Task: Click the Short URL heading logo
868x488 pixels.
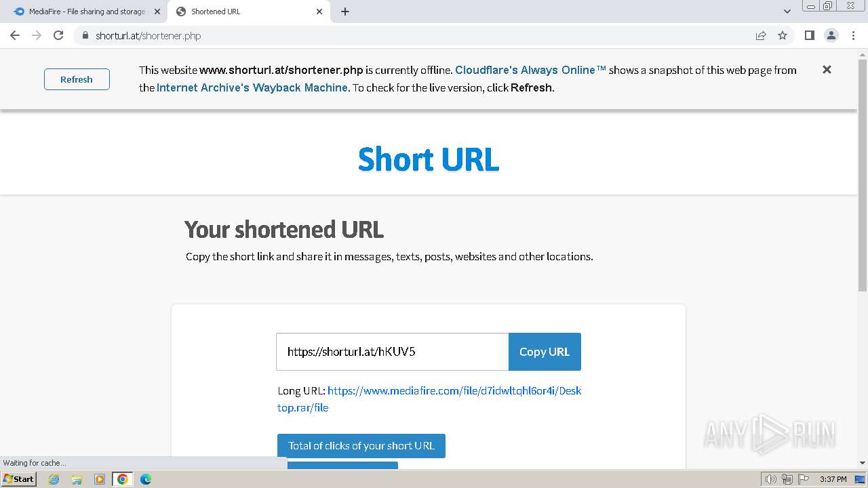Action: coord(429,159)
